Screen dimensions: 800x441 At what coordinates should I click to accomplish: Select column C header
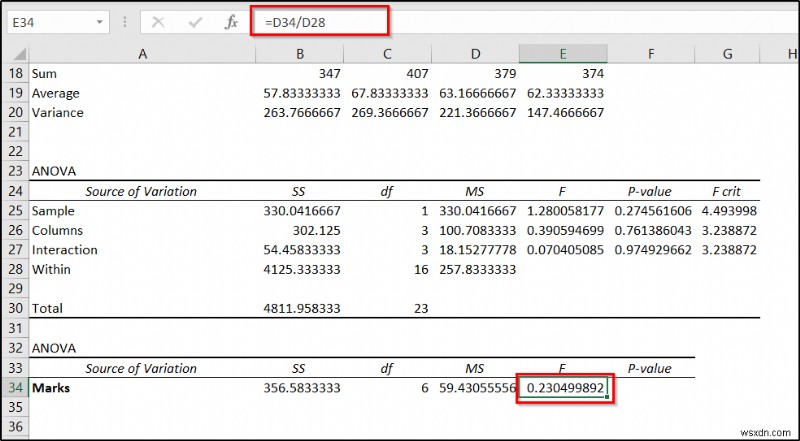pos(388,54)
